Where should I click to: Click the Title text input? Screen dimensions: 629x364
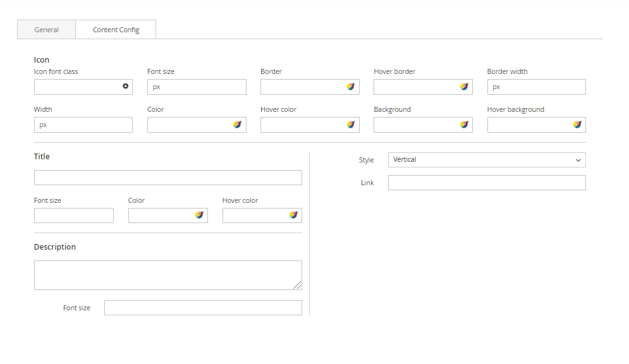pos(168,178)
